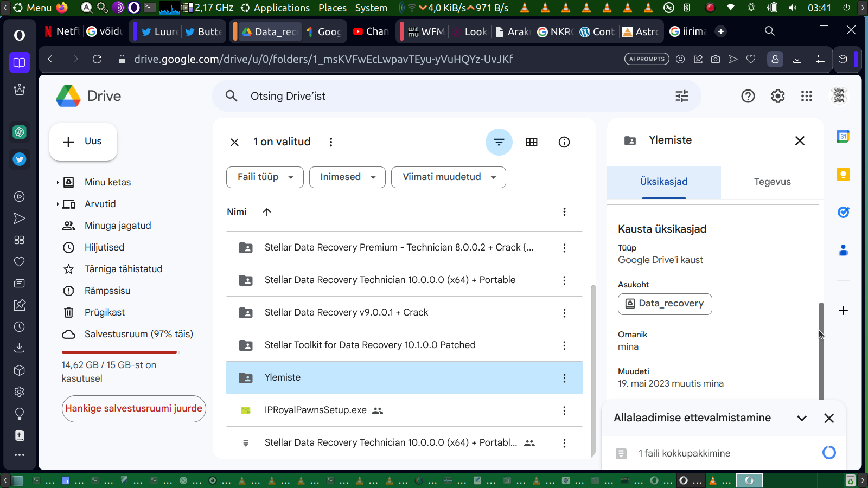The height and width of the screenshot is (488, 868).
Task: Open more actions for Ylemiste folder
Action: tap(564, 378)
